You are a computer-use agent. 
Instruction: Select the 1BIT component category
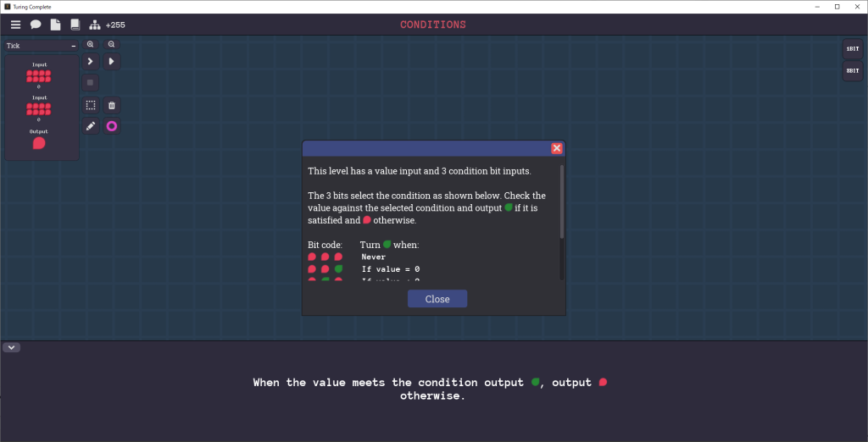coord(852,49)
